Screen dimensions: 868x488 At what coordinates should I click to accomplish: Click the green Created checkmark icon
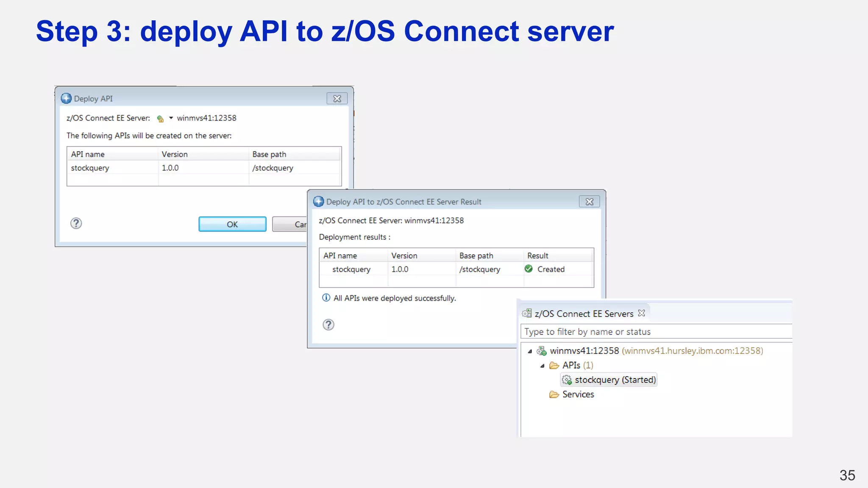tap(529, 269)
